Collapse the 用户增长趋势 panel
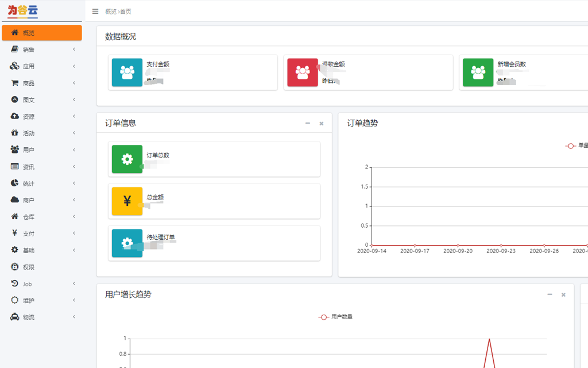This screenshot has height=368, width=588. pyautogui.click(x=550, y=294)
